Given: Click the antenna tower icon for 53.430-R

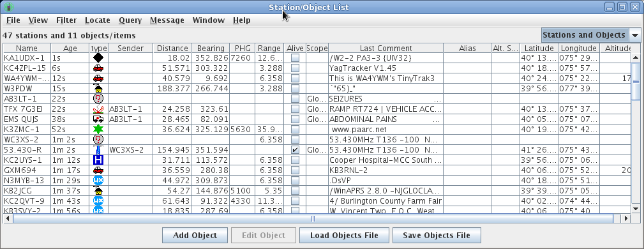Looking at the screenshot, I should click(98, 150).
